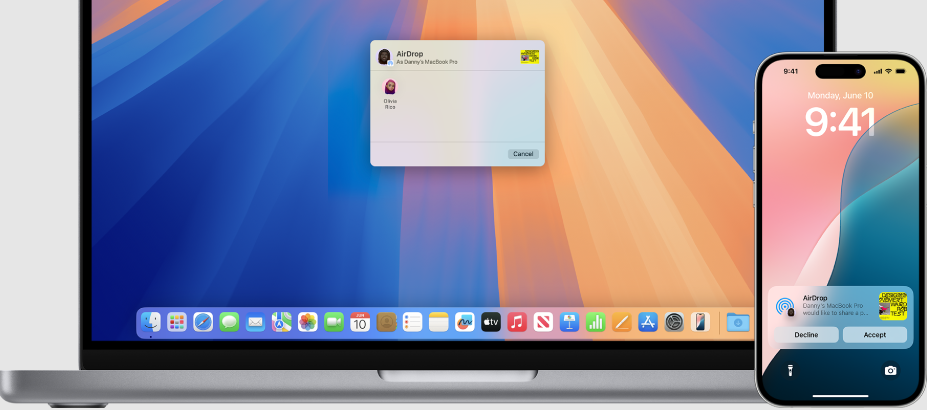Open Calendar showing 10 in dock

[360, 322]
